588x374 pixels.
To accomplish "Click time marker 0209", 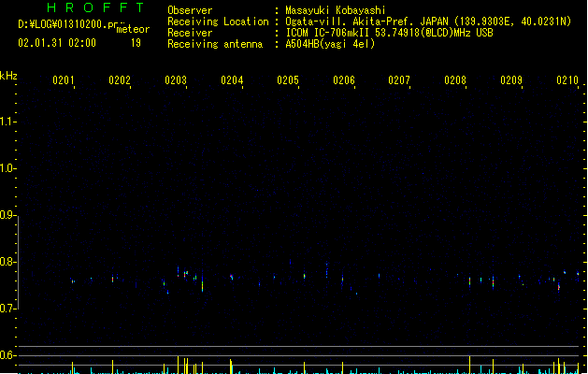I will 511,80.
